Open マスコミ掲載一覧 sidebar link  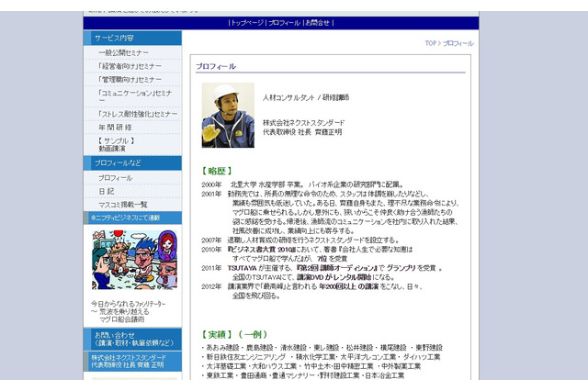122,204
